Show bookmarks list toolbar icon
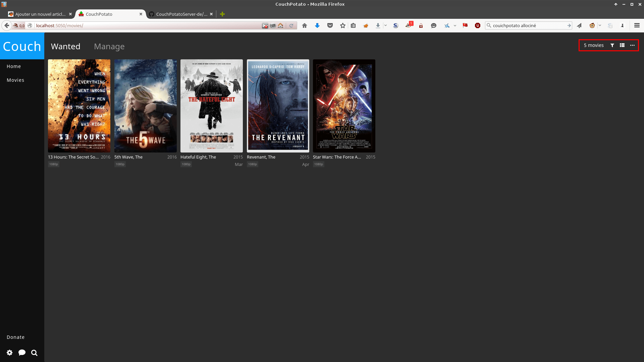Screen dimensions: 644x362 (x=353, y=25)
